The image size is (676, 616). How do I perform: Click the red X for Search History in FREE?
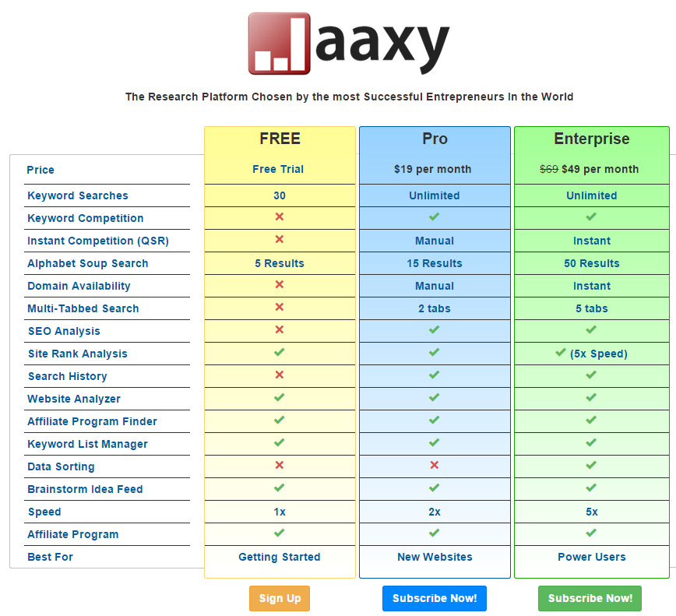[x=280, y=375]
